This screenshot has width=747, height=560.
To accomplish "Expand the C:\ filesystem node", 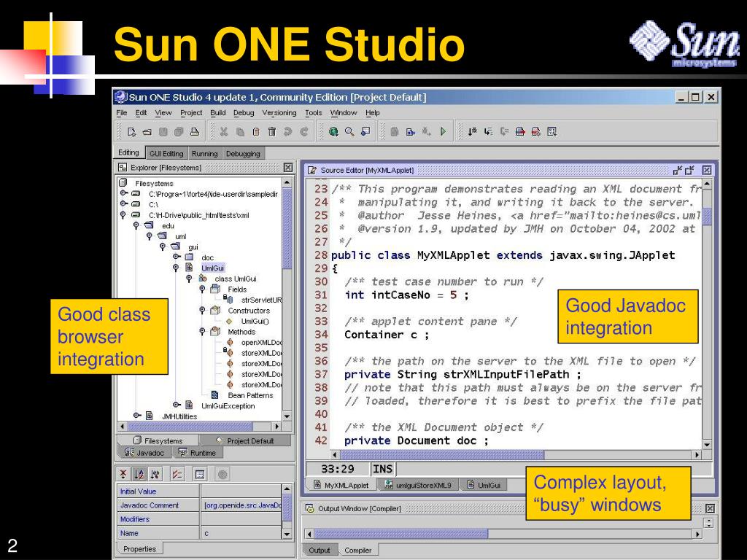I will pyautogui.click(x=123, y=204).
